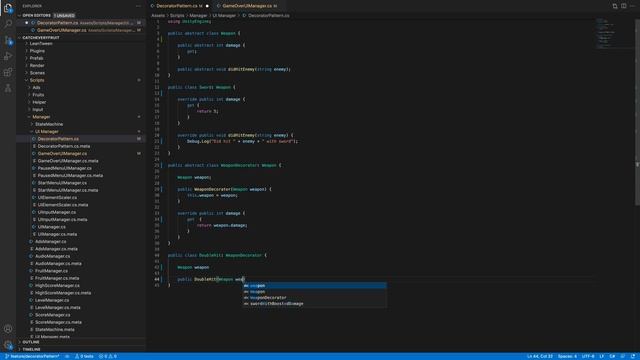The width and height of the screenshot is (640, 360).
Task: Click the synchronize changes icon in the status bar
Action: pos(67,356)
